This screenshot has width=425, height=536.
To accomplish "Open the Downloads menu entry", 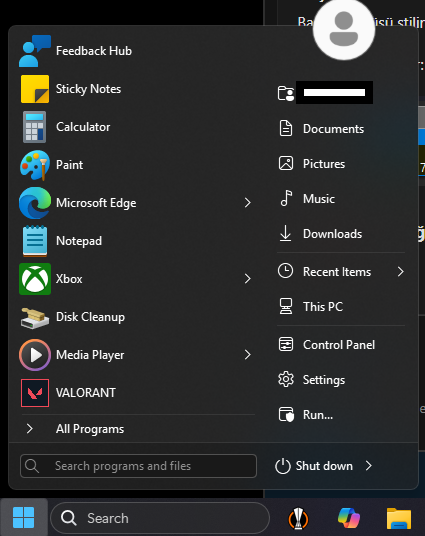I will pos(341,234).
